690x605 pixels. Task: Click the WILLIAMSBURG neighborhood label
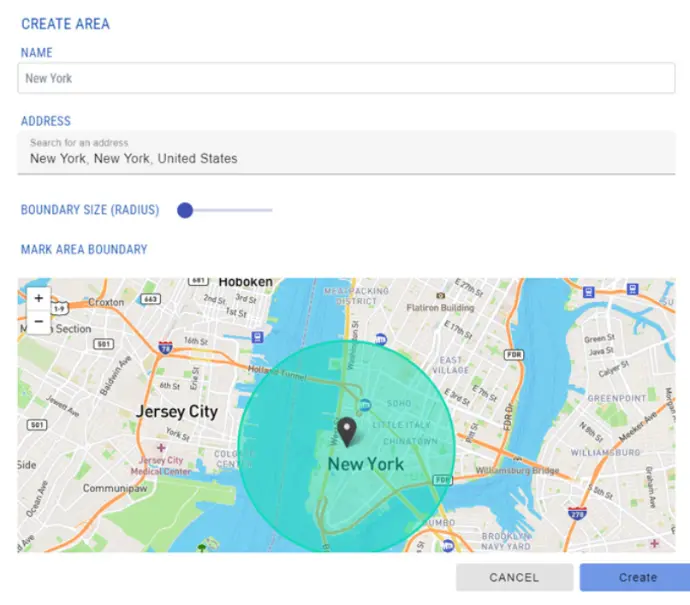click(x=606, y=452)
